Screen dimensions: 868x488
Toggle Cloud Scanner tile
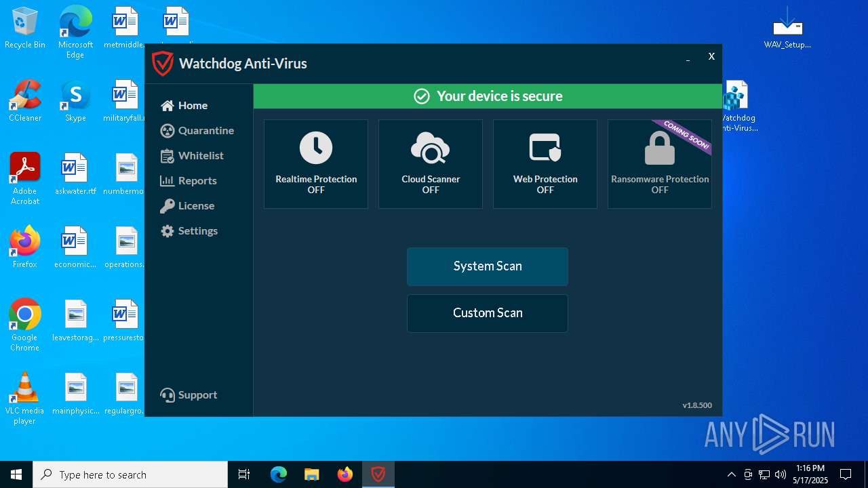point(431,164)
